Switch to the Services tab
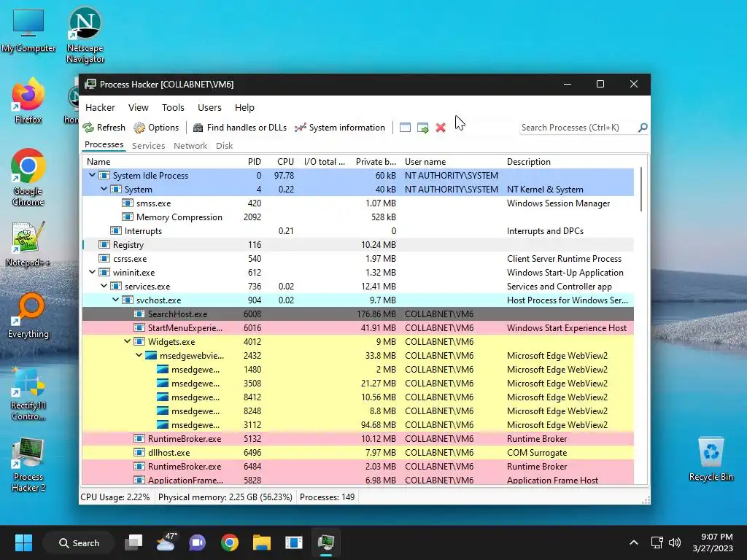The image size is (747, 560). [148, 146]
